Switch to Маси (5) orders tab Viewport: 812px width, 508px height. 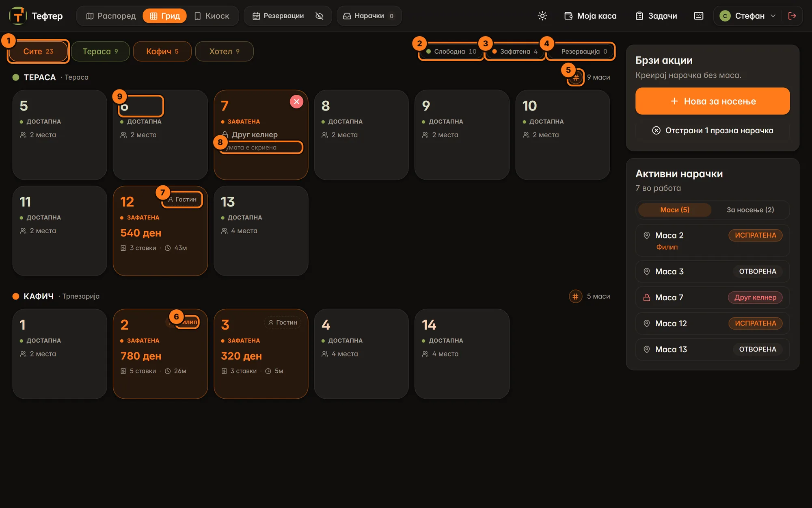tap(675, 210)
